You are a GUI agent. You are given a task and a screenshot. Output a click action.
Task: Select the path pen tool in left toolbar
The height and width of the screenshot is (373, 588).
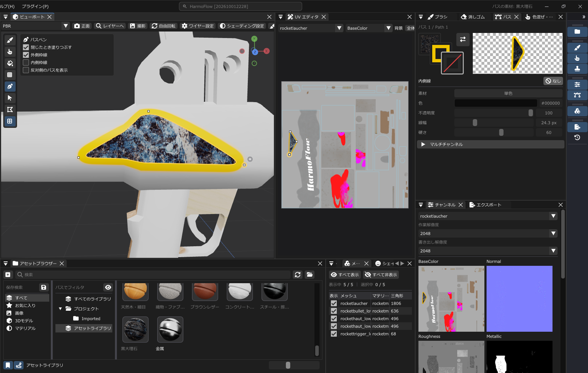(x=10, y=87)
